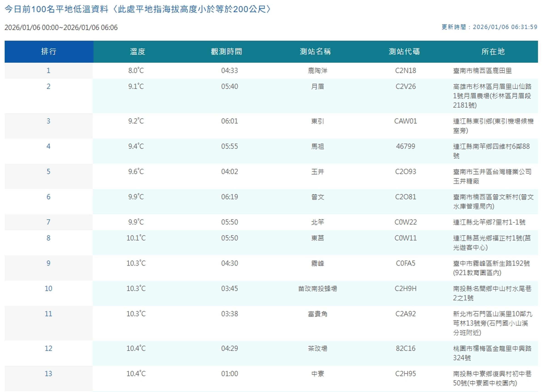Click station code C2H9H
545x392 pixels.
pyautogui.click(x=406, y=288)
